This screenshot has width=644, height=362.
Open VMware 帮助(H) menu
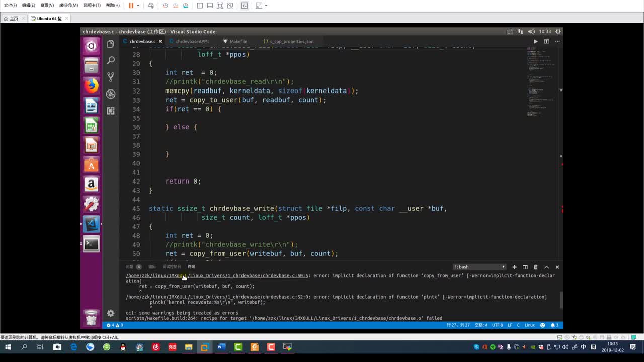(x=113, y=5)
